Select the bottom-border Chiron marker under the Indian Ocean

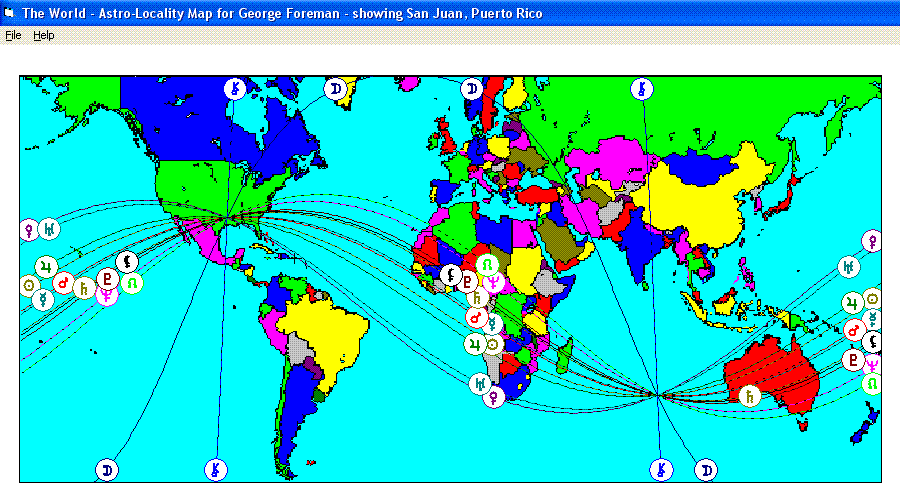661,470
